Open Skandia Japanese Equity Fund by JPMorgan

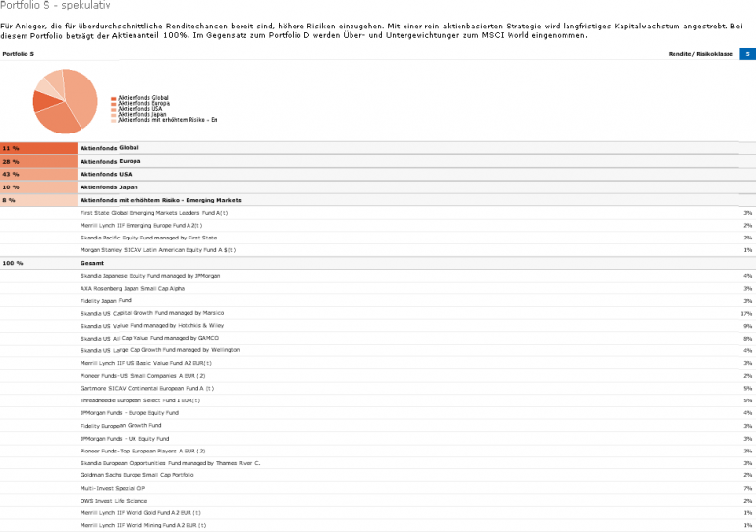pyautogui.click(x=378, y=276)
